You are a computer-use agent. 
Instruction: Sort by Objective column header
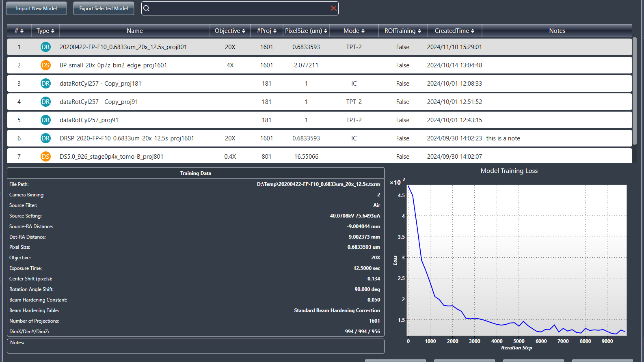coord(230,31)
